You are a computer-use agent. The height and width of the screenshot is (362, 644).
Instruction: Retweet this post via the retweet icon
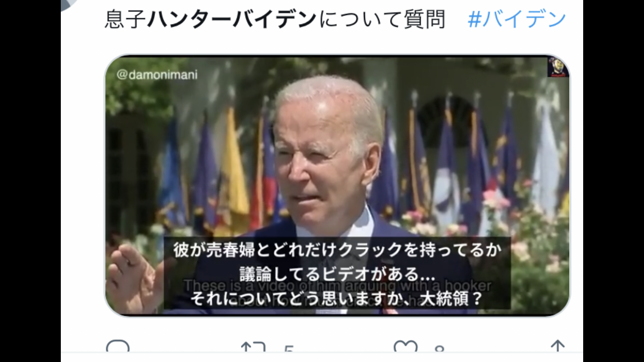tap(253, 348)
